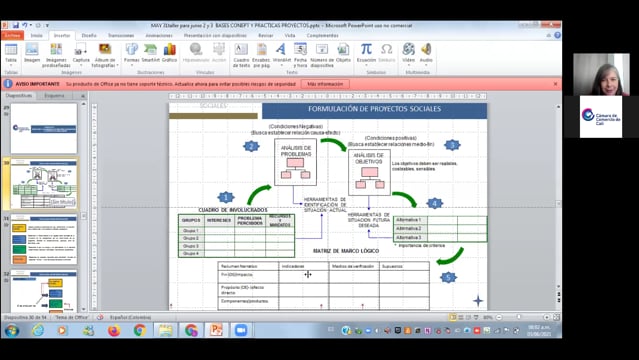This screenshot has height=360, width=639.
Task: Click Español (Colombia) language indicator
Action: [x=130, y=317]
